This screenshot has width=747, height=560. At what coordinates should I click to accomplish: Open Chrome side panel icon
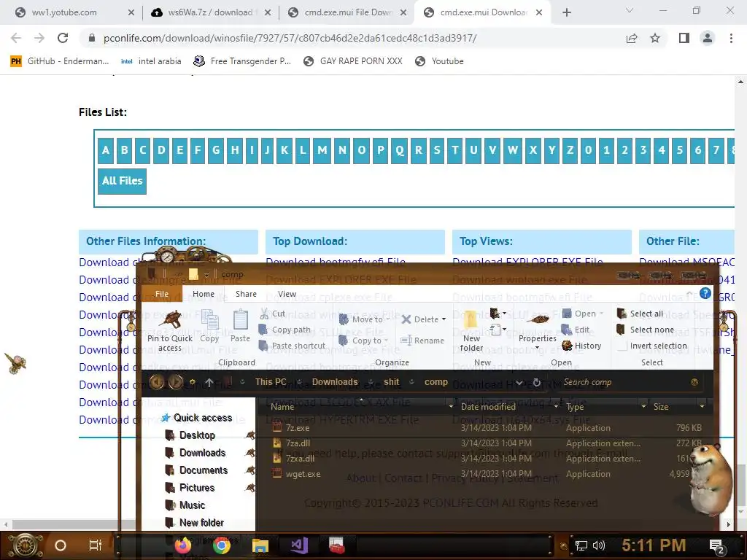pos(684,38)
